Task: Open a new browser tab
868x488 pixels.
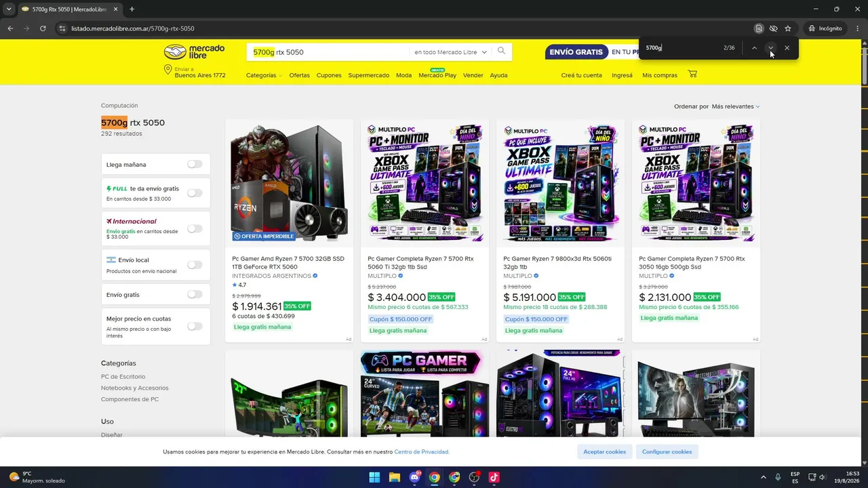Action: coord(132,9)
